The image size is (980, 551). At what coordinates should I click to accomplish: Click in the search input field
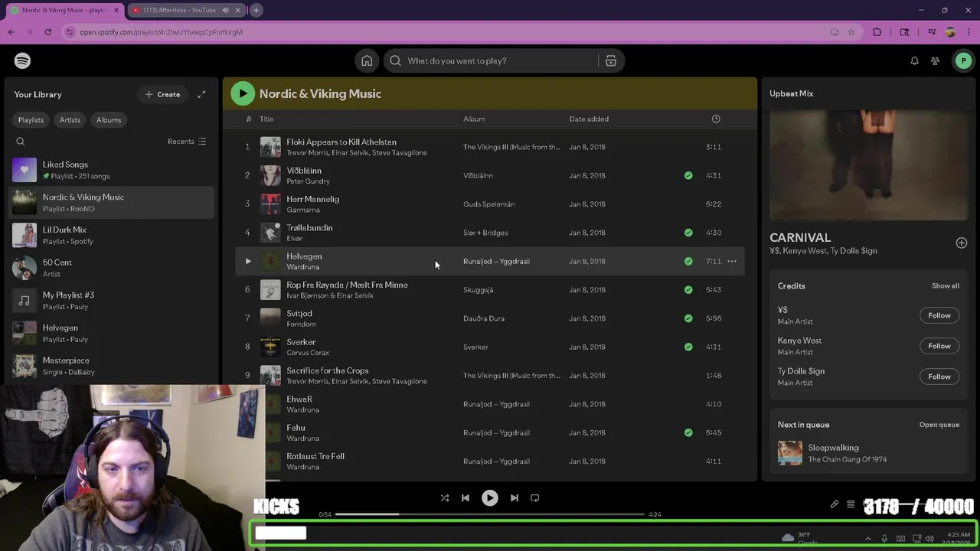[x=498, y=60]
